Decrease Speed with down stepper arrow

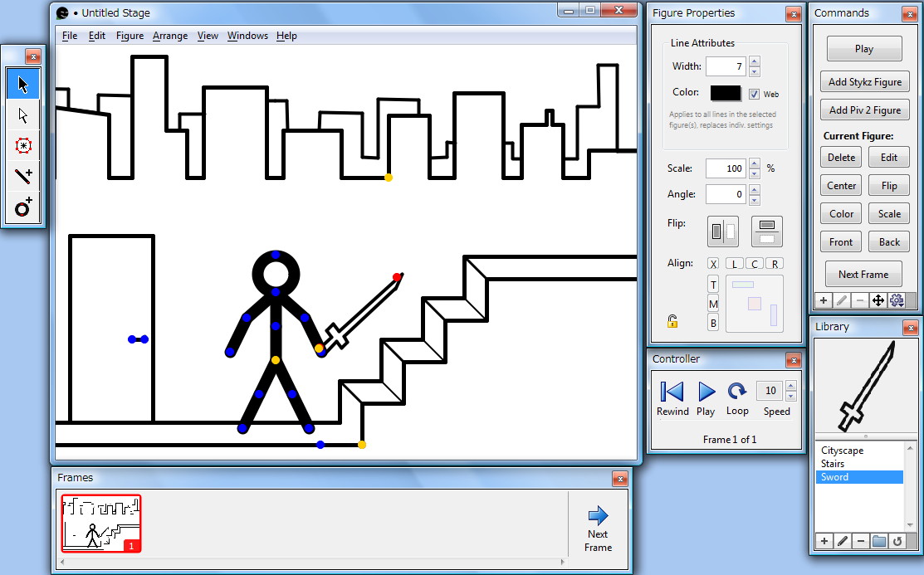pyautogui.click(x=791, y=396)
